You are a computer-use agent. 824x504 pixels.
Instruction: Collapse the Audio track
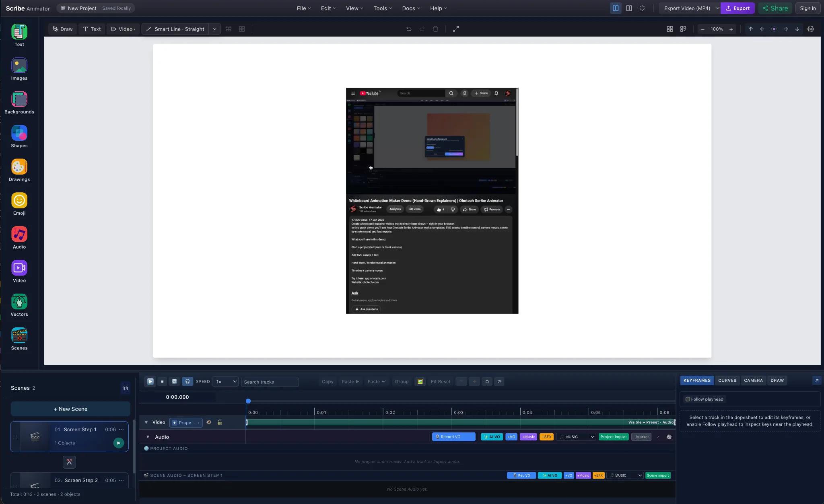click(148, 437)
